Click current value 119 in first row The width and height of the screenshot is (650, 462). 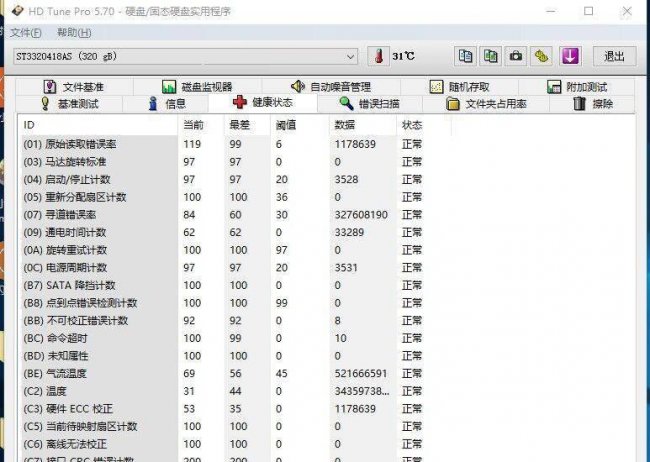tap(192, 144)
